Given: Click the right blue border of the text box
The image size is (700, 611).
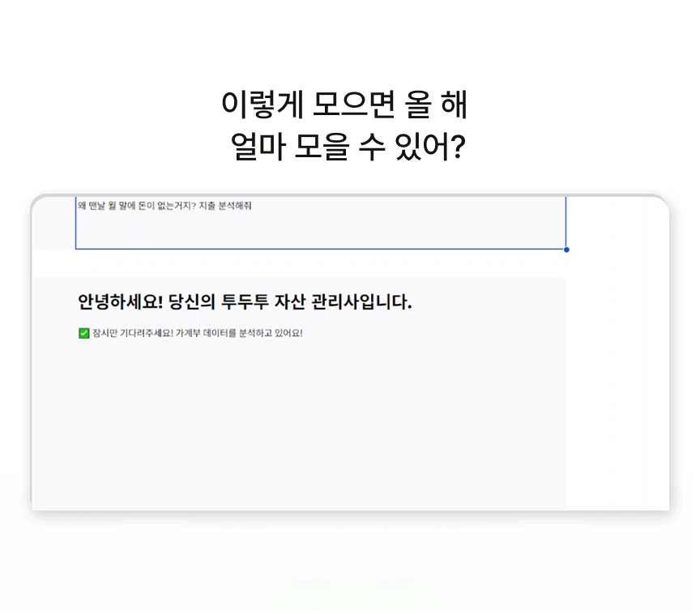Looking at the screenshot, I should (566, 223).
